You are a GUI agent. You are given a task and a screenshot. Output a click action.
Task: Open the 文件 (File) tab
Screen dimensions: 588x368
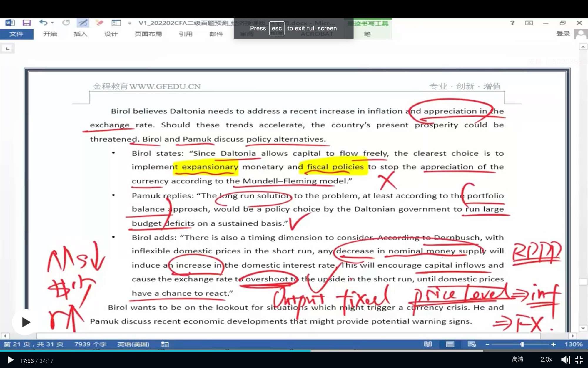coord(16,34)
